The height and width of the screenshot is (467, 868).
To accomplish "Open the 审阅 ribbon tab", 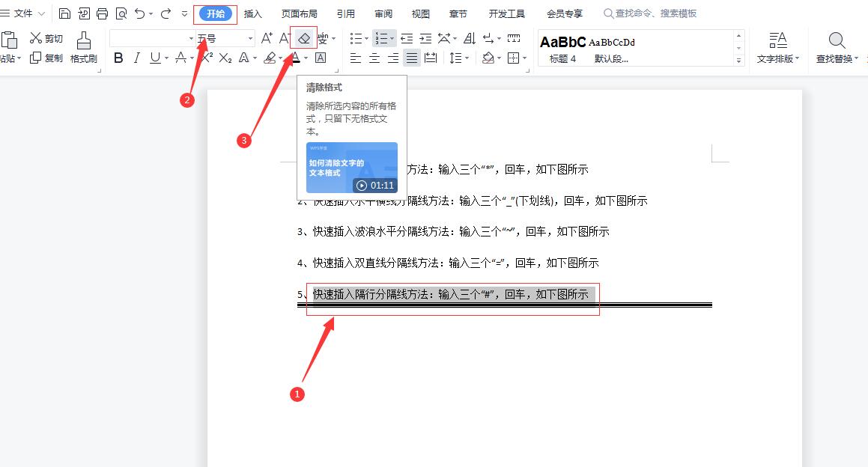I will coord(383,13).
